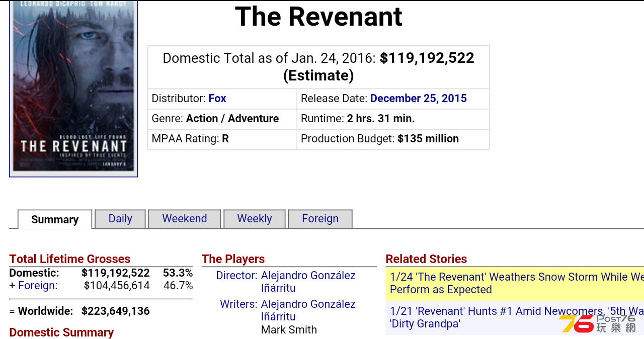The height and width of the screenshot is (339, 644).
Task: Open the 1/21 Revenant Hunts #1 story
Action: pos(517,317)
